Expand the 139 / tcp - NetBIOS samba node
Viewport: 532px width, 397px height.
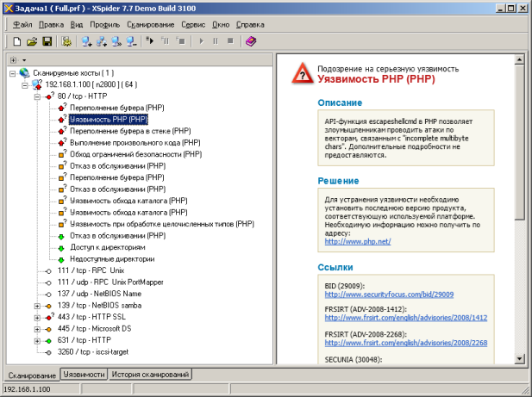37,306
